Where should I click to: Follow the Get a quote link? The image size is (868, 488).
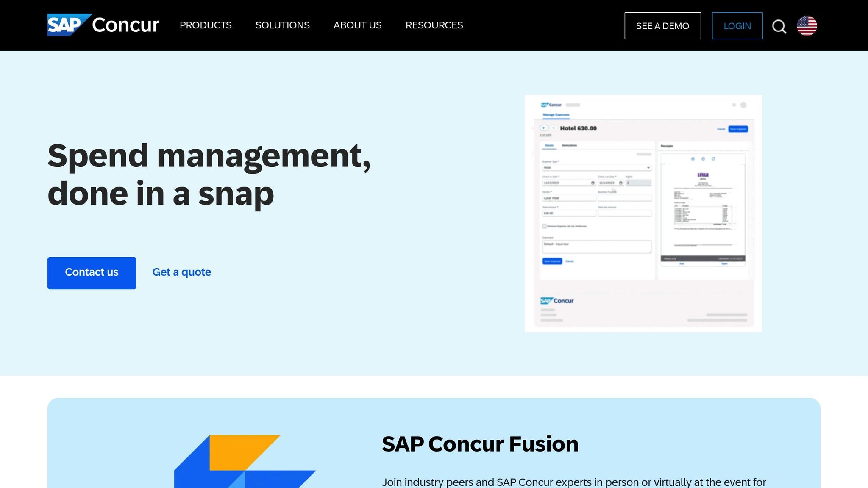tap(181, 272)
